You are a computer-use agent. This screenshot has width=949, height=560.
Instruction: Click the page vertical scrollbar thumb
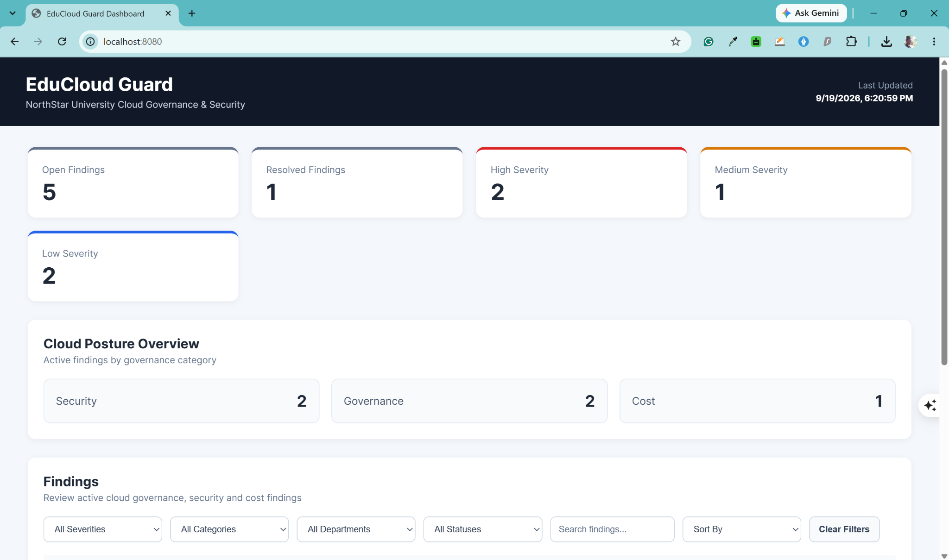[944, 217]
